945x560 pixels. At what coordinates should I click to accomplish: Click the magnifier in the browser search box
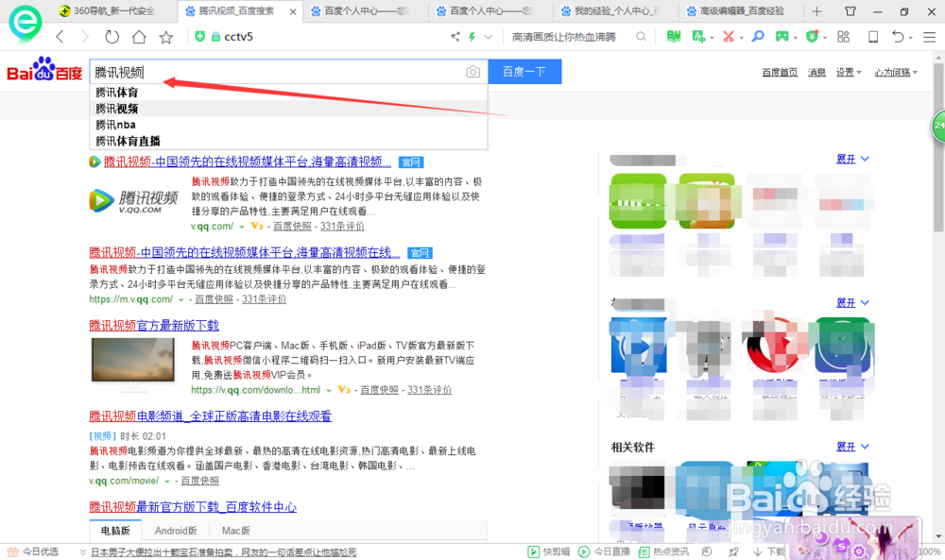pyautogui.click(x=641, y=37)
